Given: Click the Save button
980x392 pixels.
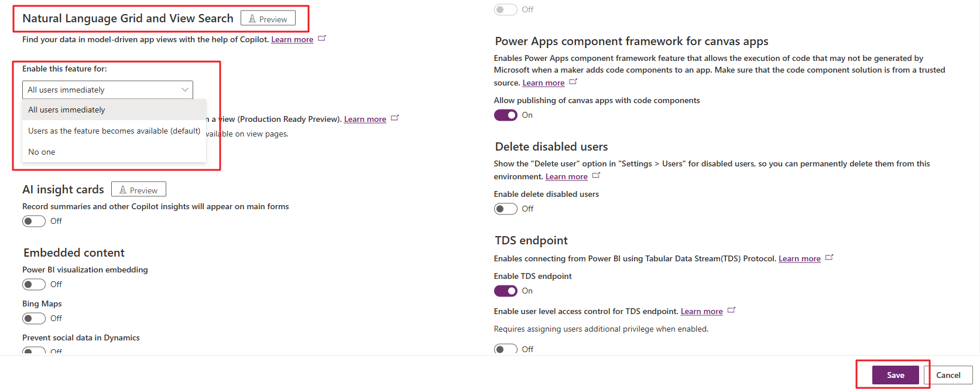Looking at the screenshot, I should (895, 375).
